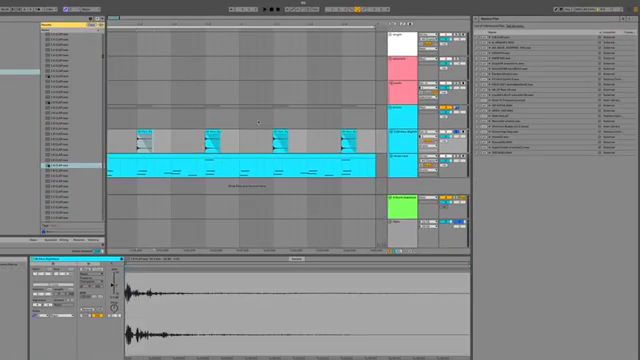Click in the sample waveform display
The image size is (640, 360).
pos(297,314)
